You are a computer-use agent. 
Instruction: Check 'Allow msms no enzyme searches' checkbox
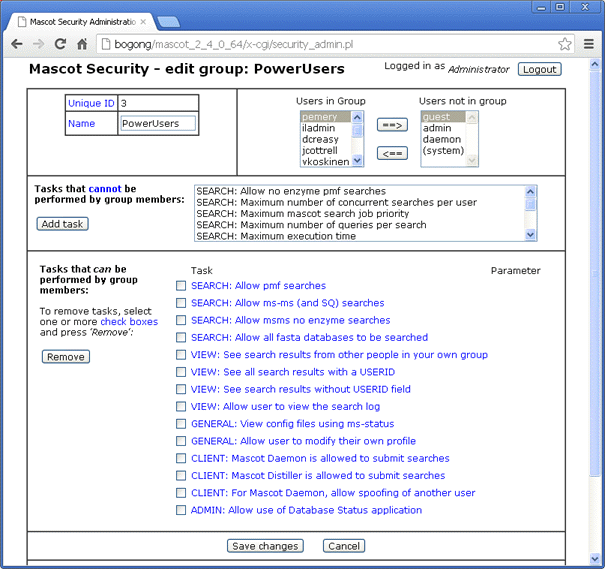click(181, 320)
